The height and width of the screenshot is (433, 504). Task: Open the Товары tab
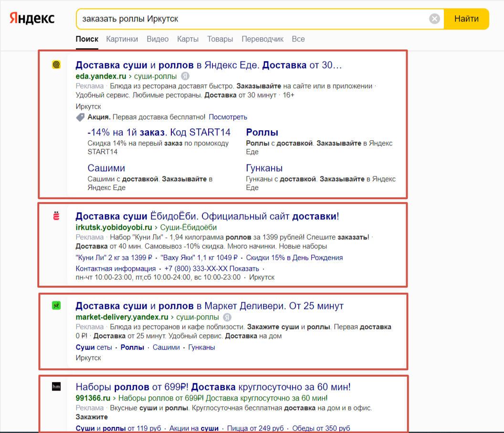(220, 39)
